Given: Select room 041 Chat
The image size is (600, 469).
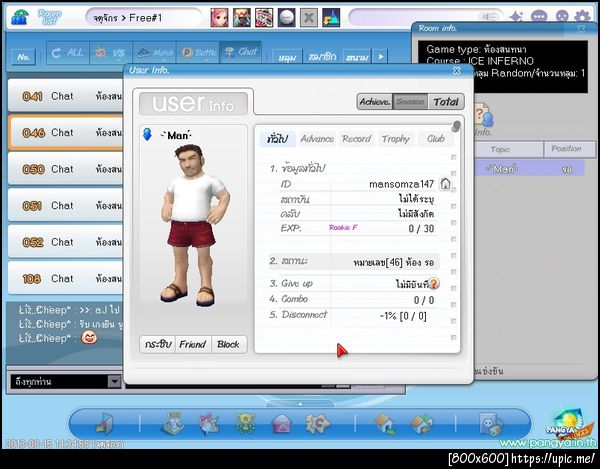Looking at the screenshot, I should pos(66,96).
